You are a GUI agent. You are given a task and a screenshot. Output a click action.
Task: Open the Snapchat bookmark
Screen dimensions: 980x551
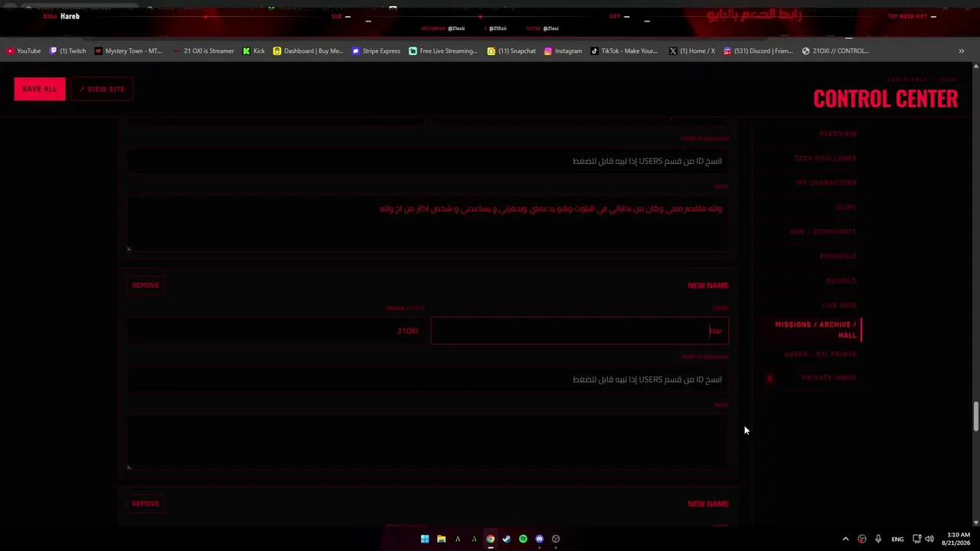pos(511,51)
